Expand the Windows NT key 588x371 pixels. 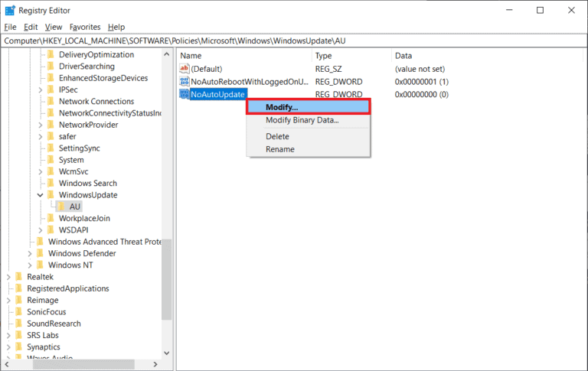point(30,265)
